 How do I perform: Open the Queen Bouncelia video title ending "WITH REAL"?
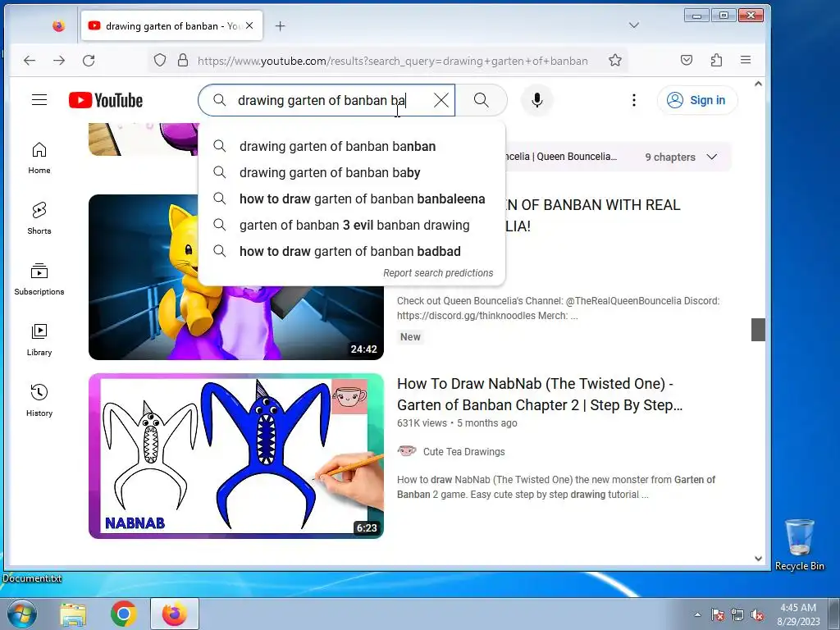coord(592,215)
